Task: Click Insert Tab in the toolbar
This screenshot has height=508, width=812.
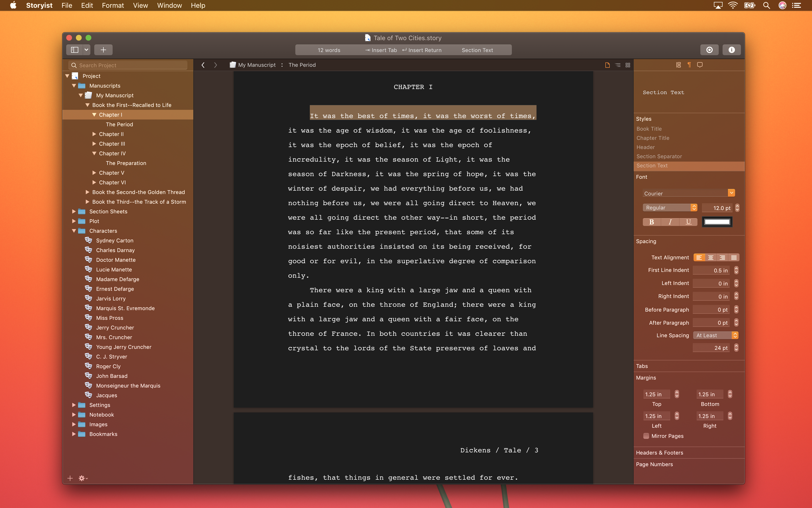Action: pyautogui.click(x=381, y=50)
